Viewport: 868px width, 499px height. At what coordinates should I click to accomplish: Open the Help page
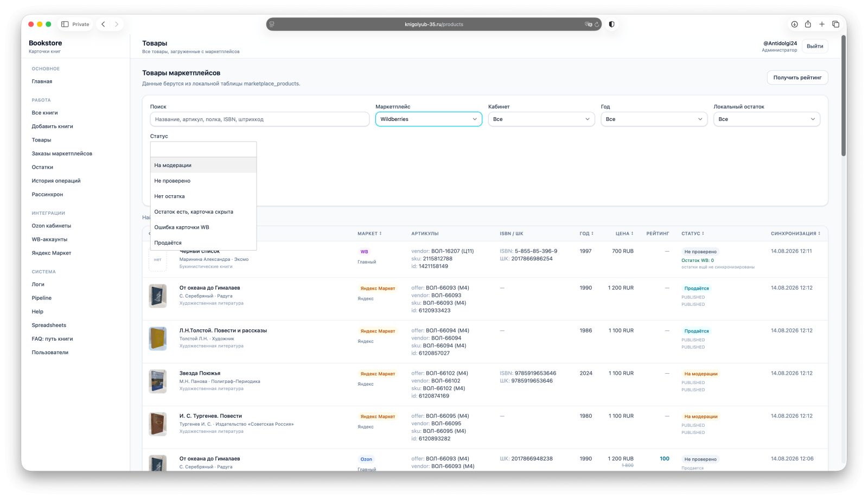click(x=37, y=311)
